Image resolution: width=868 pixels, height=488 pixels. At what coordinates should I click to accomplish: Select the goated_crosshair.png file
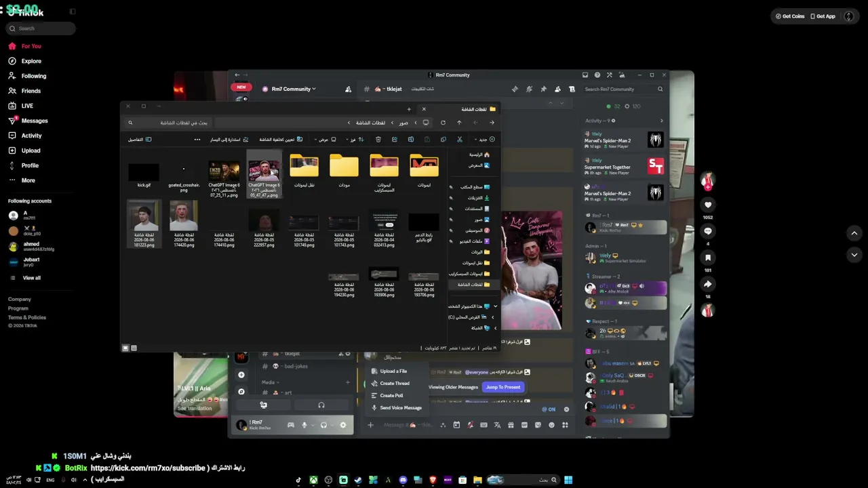tap(184, 178)
